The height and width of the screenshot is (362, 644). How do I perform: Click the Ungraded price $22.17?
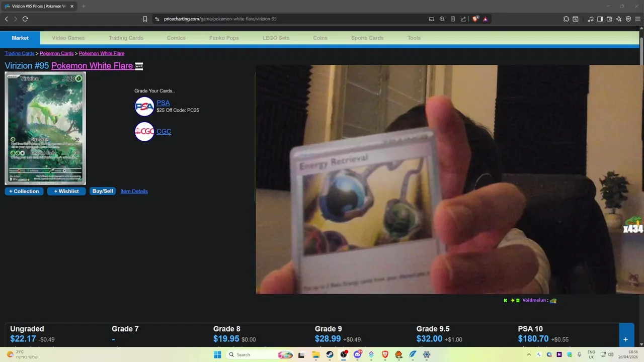(23, 339)
